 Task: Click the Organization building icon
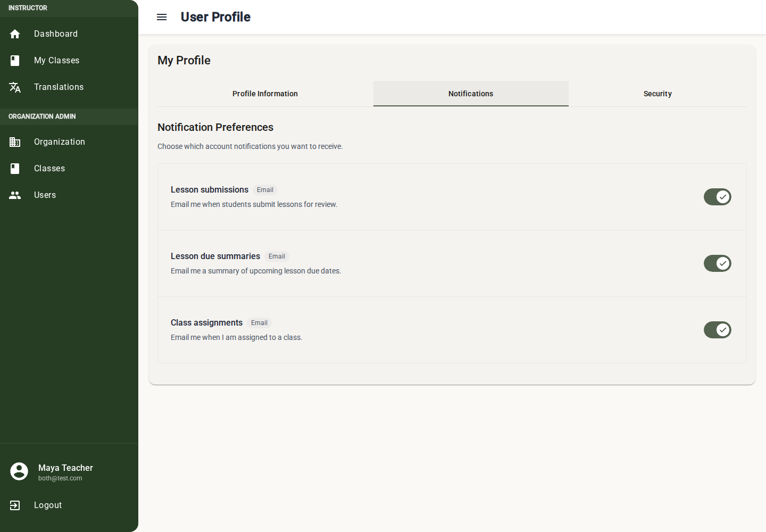tap(15, 142)
